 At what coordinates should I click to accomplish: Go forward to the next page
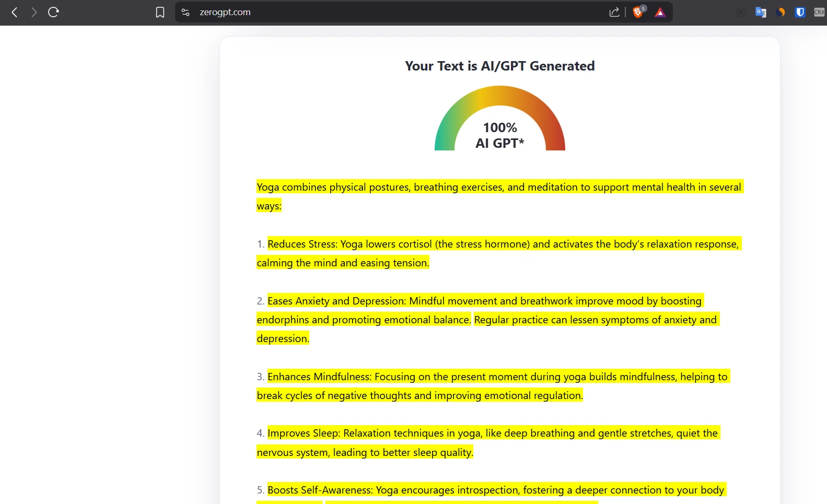[34, 12]
